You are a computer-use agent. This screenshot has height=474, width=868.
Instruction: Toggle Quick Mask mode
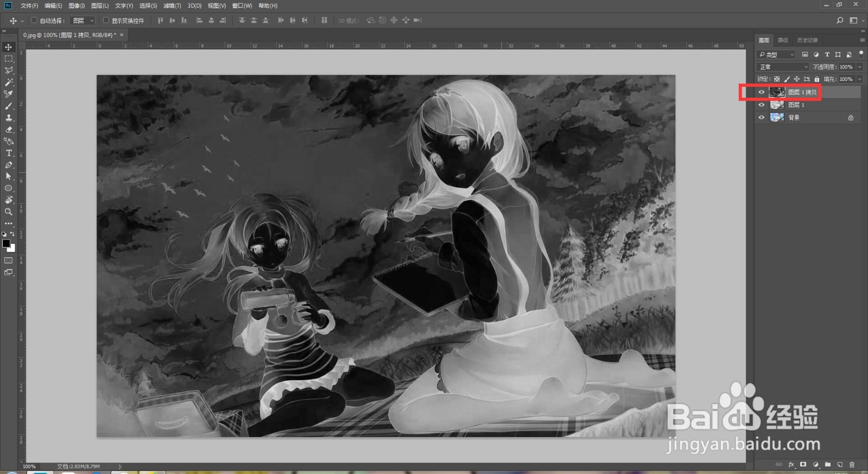(9, 261)
